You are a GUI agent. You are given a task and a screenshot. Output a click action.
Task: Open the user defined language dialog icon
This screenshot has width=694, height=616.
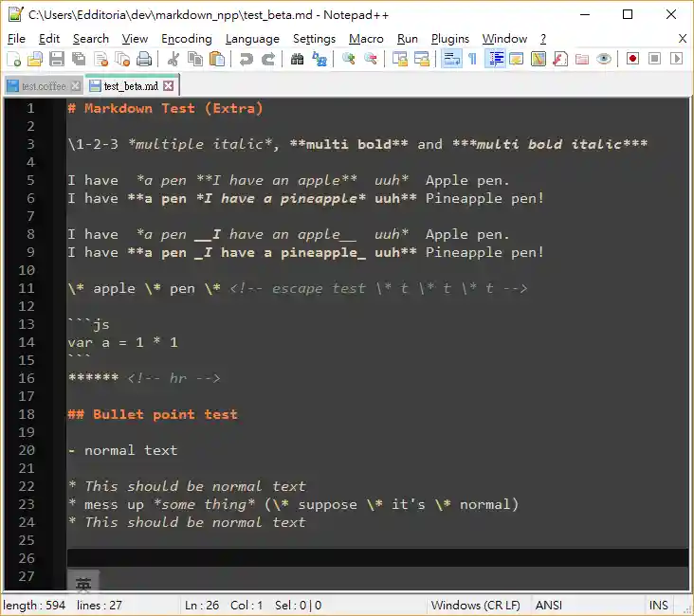tap(516, 59)
